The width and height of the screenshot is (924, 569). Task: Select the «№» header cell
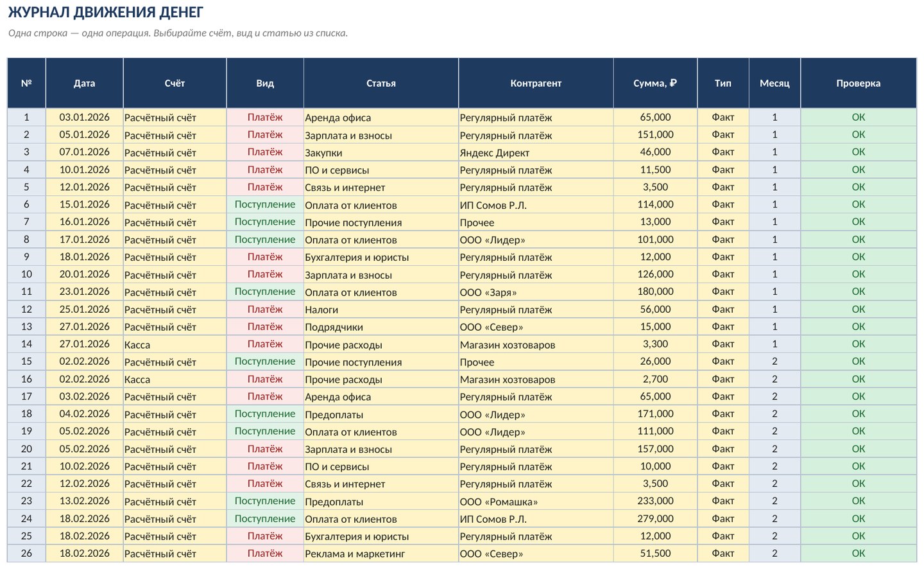click(26, 83)
